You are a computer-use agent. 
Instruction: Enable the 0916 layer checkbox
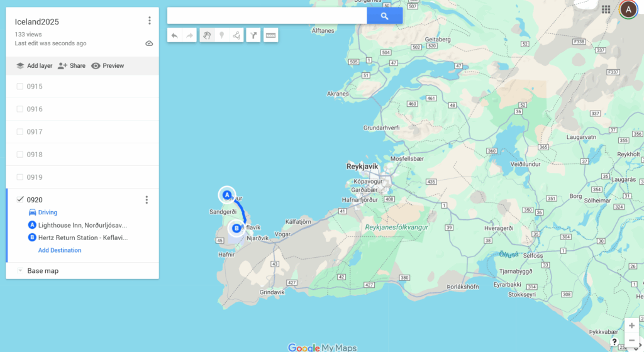point(19,109)
